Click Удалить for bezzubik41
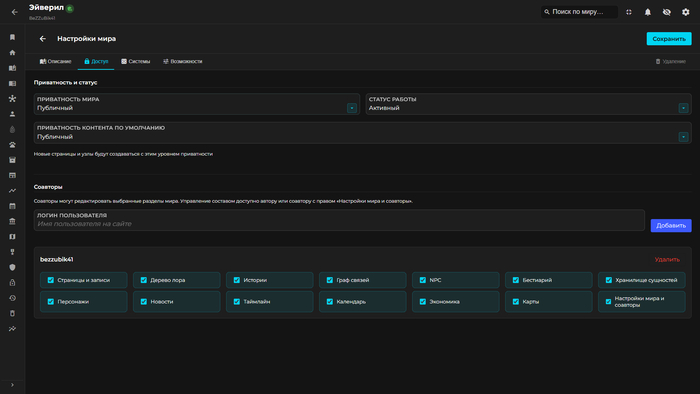Image resolution: width=700 pixels, height=394 pixels. pos(667,259)
